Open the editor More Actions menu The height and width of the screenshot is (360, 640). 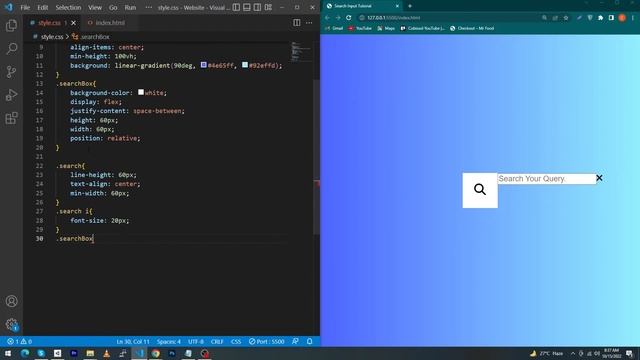pos(309,23)
